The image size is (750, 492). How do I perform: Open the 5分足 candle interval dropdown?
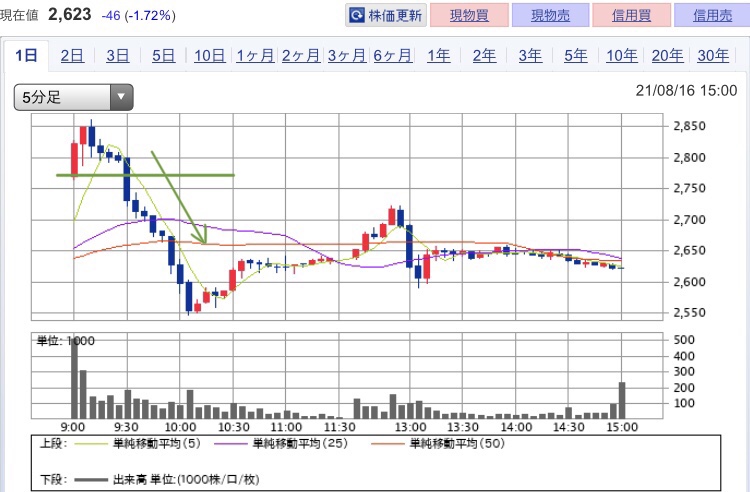tap(74, 98)
